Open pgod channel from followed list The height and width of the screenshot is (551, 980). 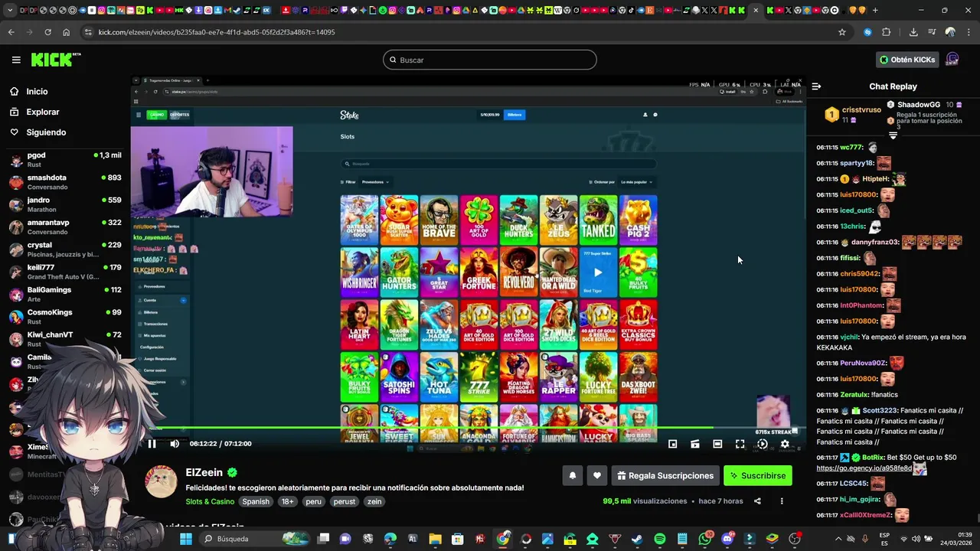[66, 159]
